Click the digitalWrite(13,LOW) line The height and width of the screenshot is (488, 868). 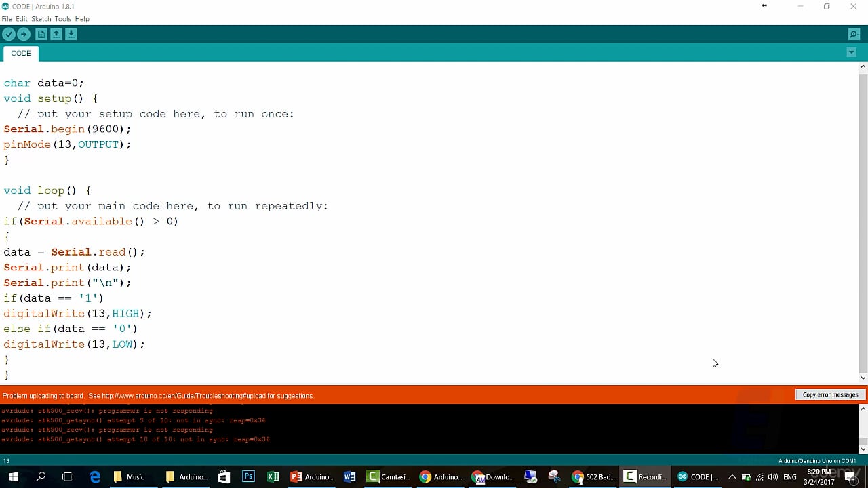coord(75,344)
